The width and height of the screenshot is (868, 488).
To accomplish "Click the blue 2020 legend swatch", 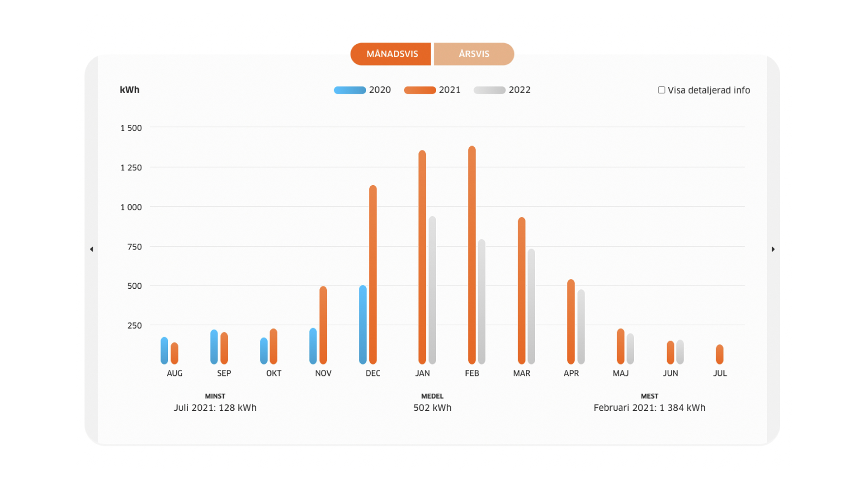I will pos(349,90).
